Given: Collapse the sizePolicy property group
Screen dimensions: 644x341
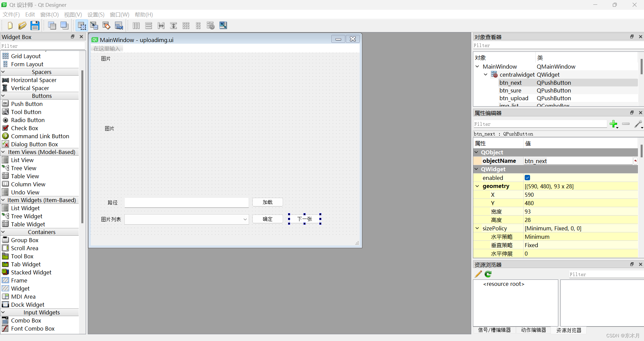Looking at the screenshot, I should [477, 228].
